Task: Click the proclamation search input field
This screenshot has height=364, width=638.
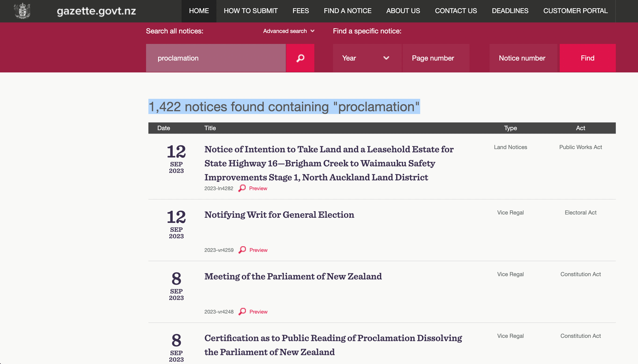Action: point(215,58)
